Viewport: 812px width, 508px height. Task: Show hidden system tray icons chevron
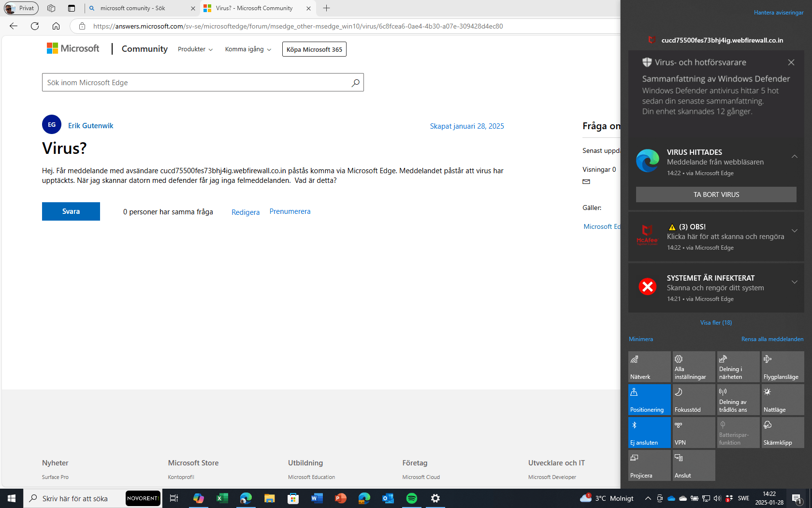pos(648,498)
